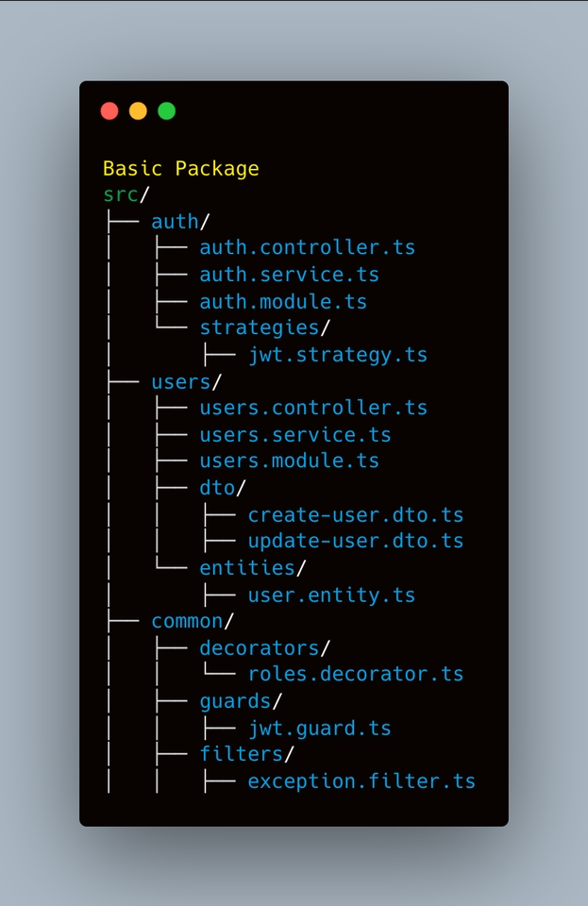Select users.service.ts entry
Image resolution: width=588 pixels, height=906 pixels.
point(295,434)
